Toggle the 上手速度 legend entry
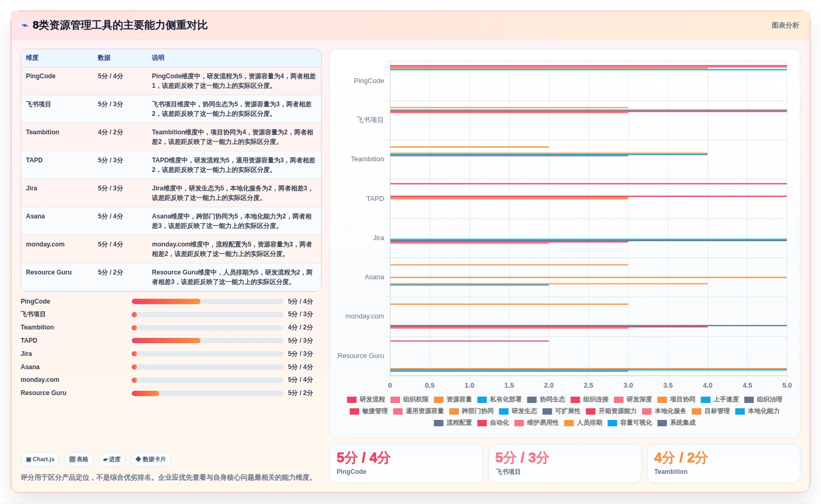The image size is (821, 504). tap(719, 399)
